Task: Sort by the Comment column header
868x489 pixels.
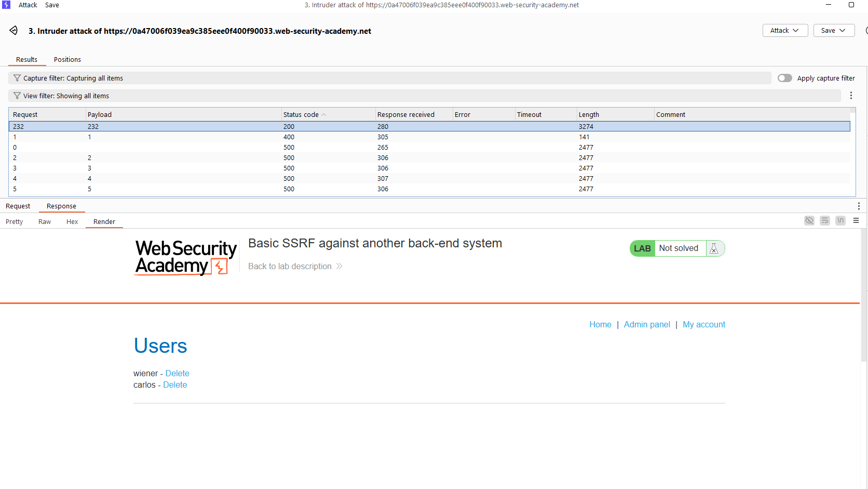Action: pyautogui.click(x=752, y=115)
